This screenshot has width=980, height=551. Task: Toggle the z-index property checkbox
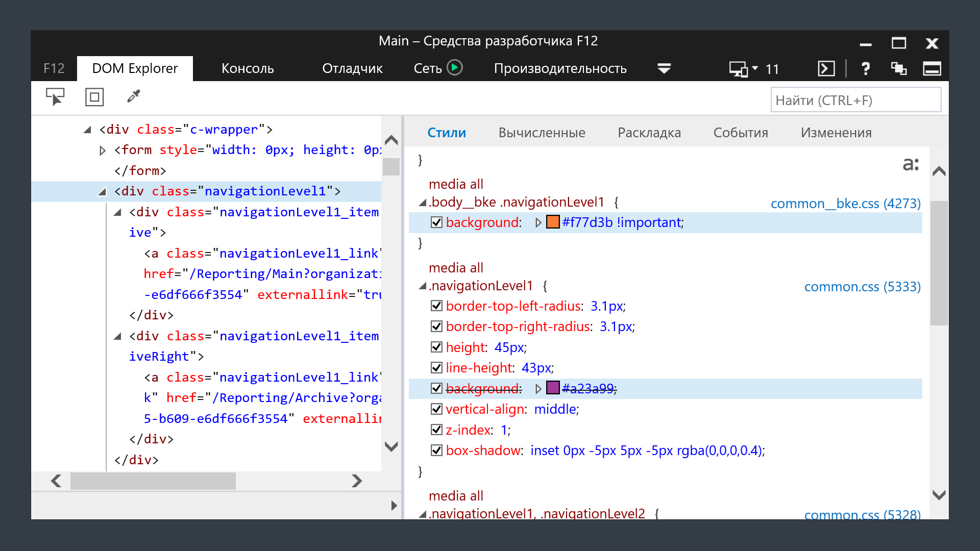436,430
